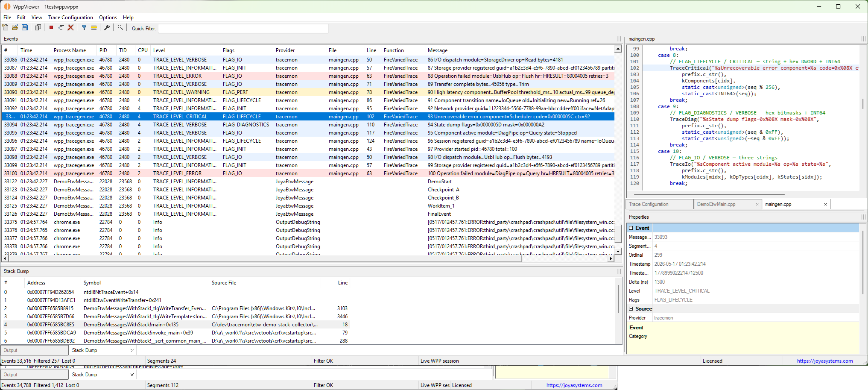The width and height of the screenshot is (868, 390).
Task: Click the magnifier Find icon
Action: click(x=120, y=27)
